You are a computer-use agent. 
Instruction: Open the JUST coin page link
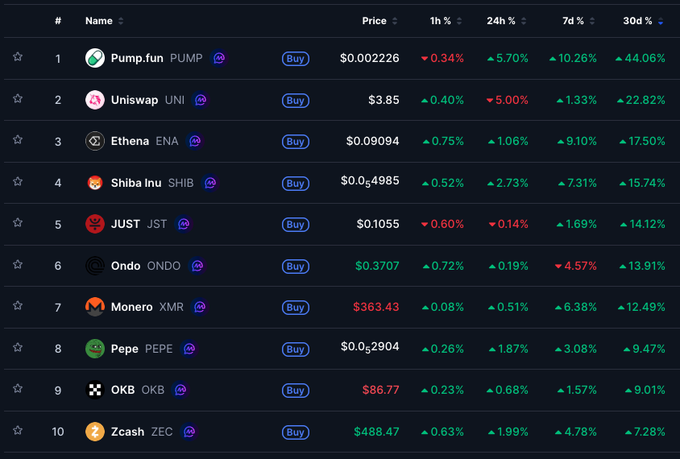click(125, 224)
